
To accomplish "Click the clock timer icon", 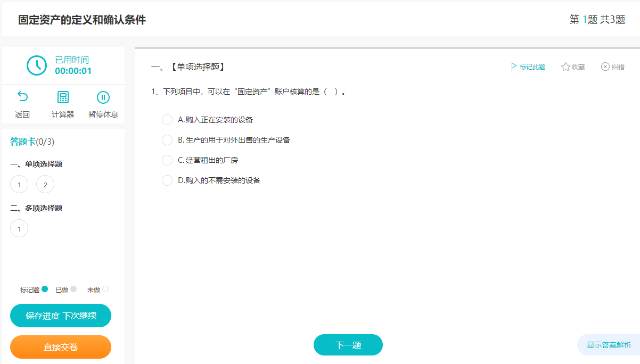I will [x=37, y=65].
